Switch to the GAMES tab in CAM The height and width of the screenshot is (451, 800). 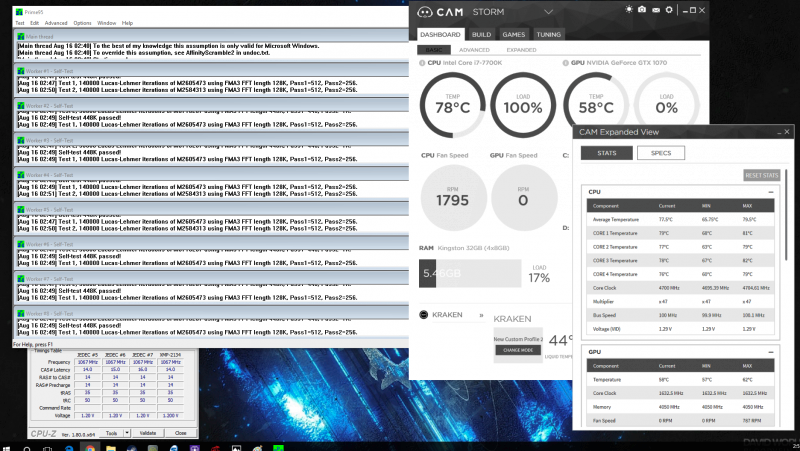click(513, 35)
